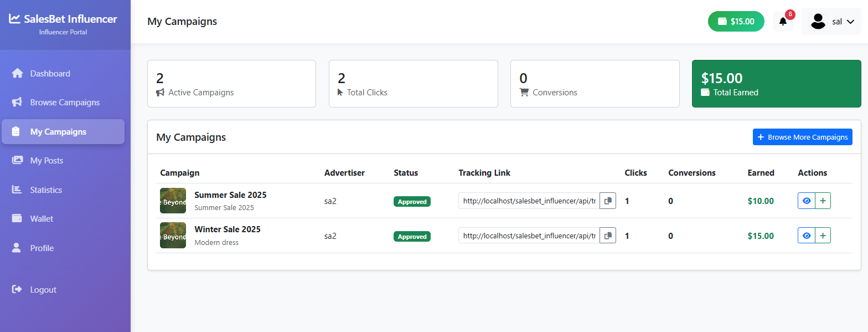This screenshot has width=868, height=332.
Task: Click the Conversions stat card
Action: tap(595, 84)
